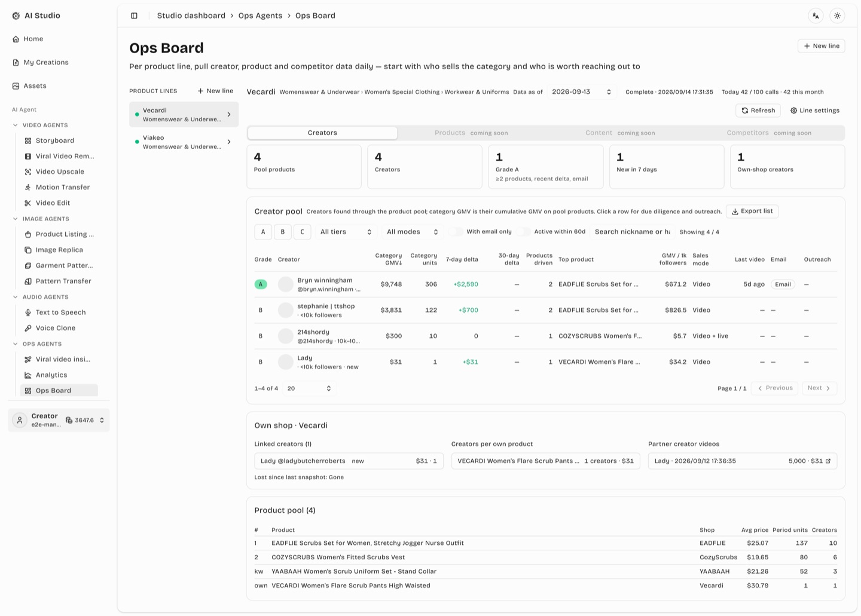Click YAABAAH Women's Scrub Uniform Set row

545,572
